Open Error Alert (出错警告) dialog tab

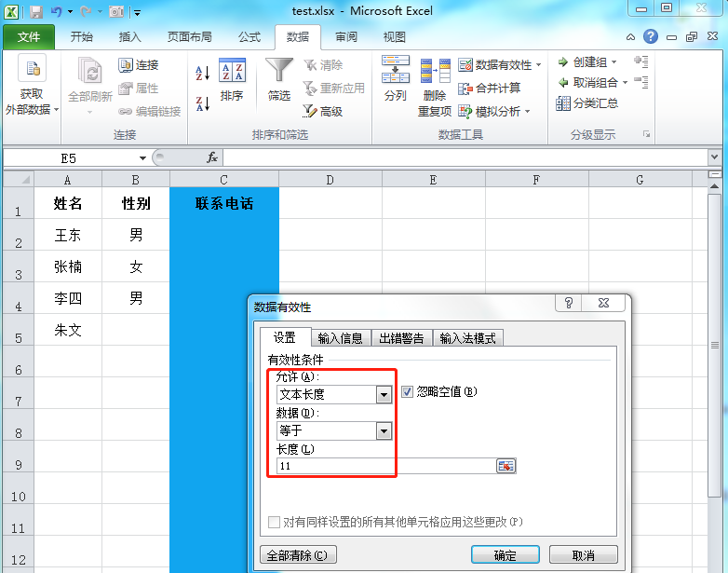click(x=401, y=338)
